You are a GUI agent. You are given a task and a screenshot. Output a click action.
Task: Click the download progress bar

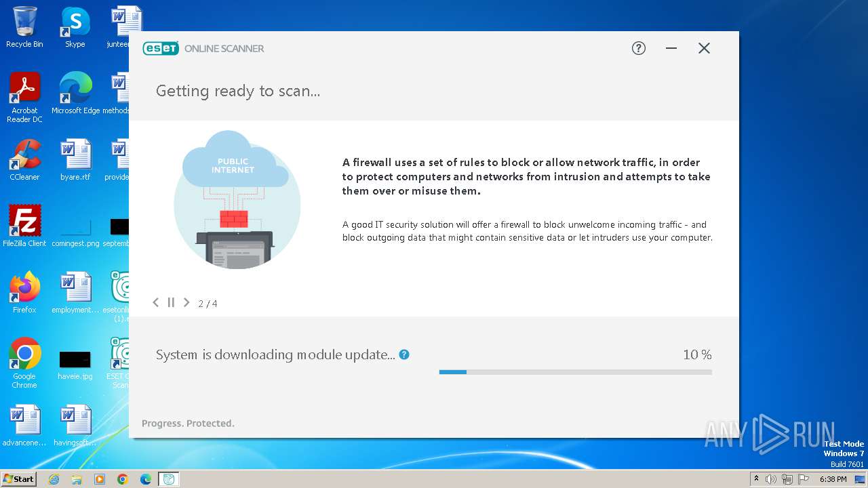click(x=576, y=372)
